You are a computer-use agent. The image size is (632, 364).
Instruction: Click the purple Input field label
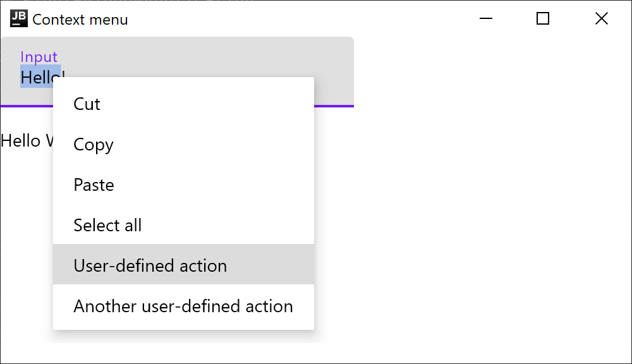point(39,56)
